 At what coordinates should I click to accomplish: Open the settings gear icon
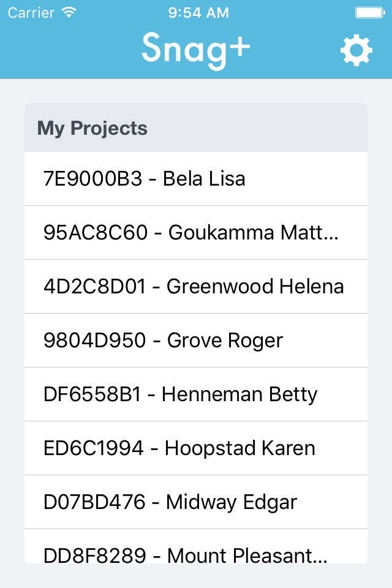356,50
